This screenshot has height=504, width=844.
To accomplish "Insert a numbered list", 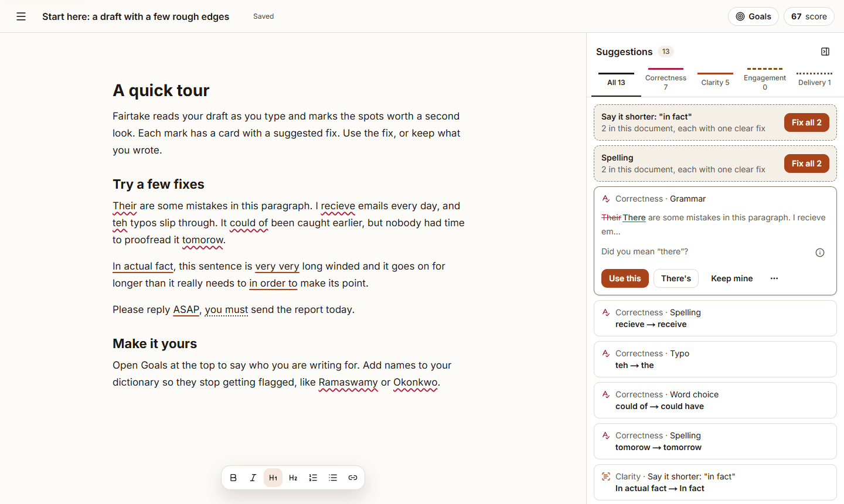I will (313, 478).
